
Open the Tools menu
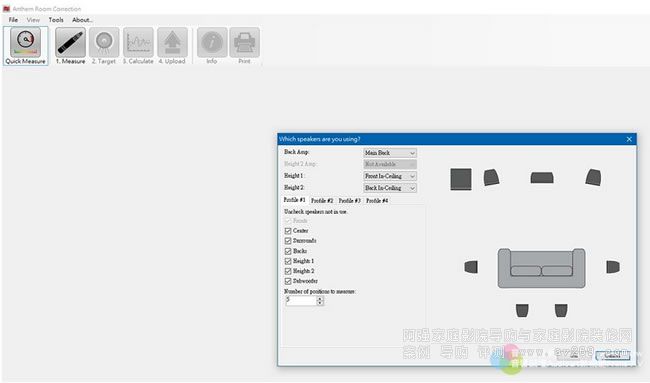coord(56,19)
